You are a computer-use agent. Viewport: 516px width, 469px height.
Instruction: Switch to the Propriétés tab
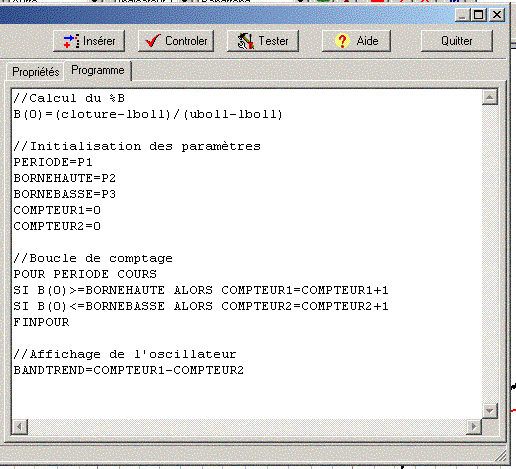(35, 72)
